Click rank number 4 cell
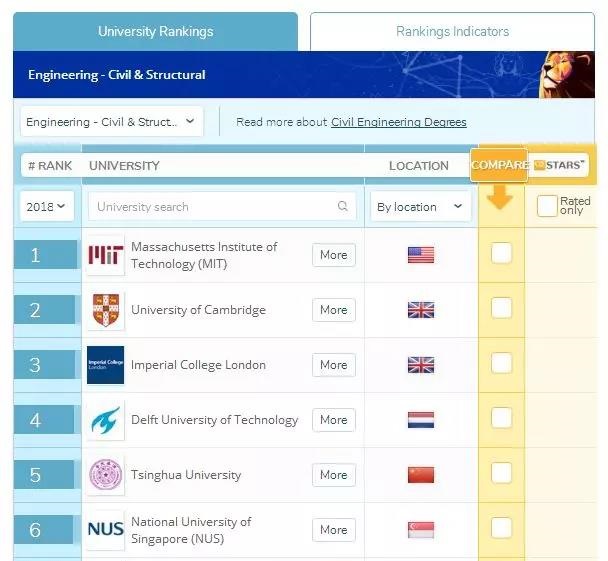Viewport: 608px width, 561px height. point(44,420)
